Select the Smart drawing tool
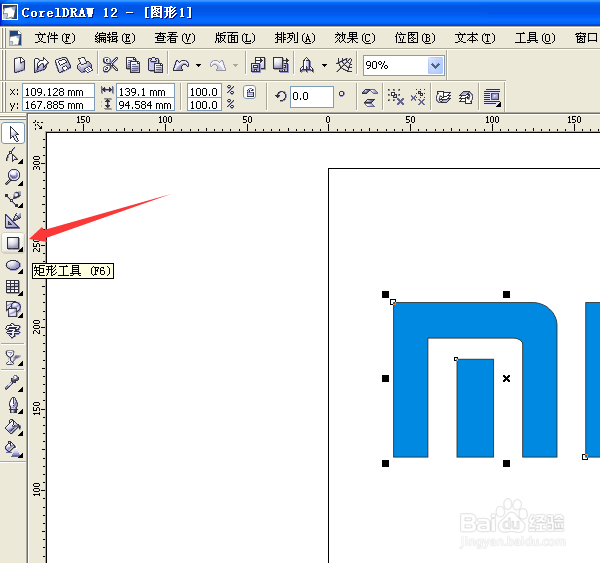 pyautogui.click(x=14, y=221)
